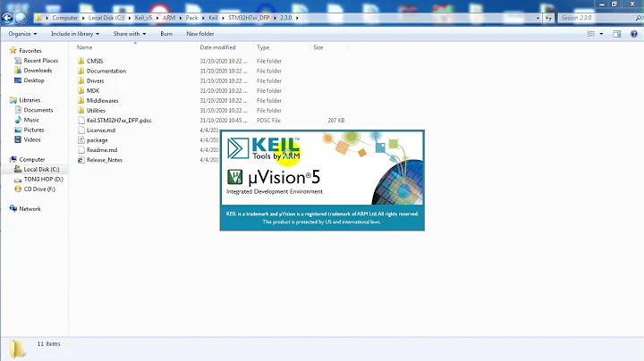The image size is (644, 361).
Task: Select Computer in the navigation pane
Action: coord(32,159)
